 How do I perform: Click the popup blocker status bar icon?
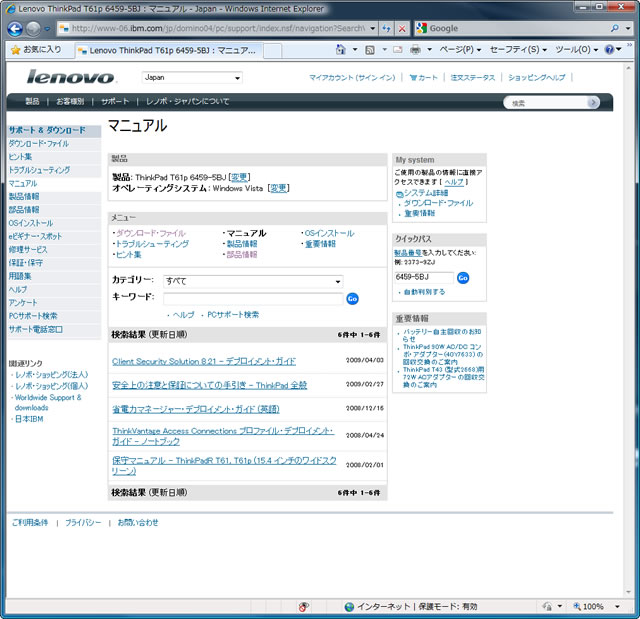(303, 607)
